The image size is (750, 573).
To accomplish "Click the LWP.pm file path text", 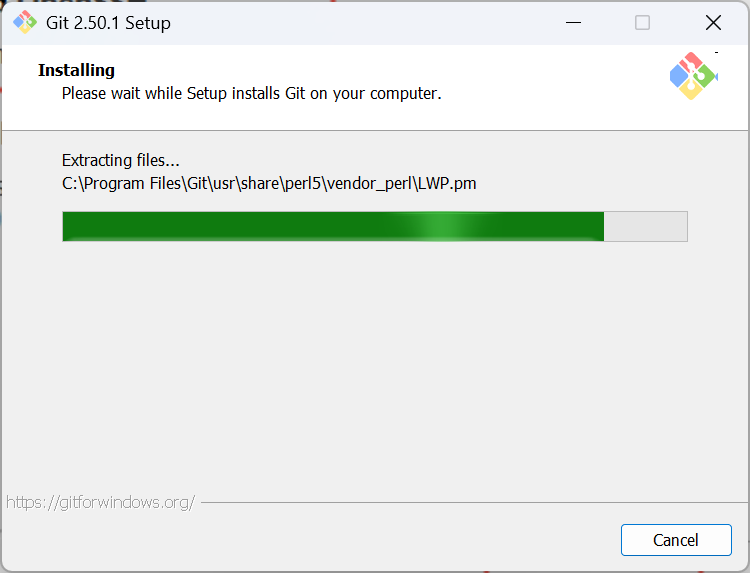I will [x=269, y=184].
